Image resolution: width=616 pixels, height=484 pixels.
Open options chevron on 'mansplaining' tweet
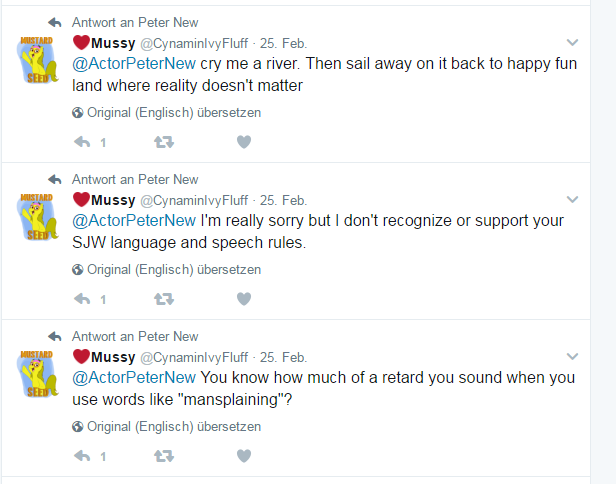click(x=572, y=356)
